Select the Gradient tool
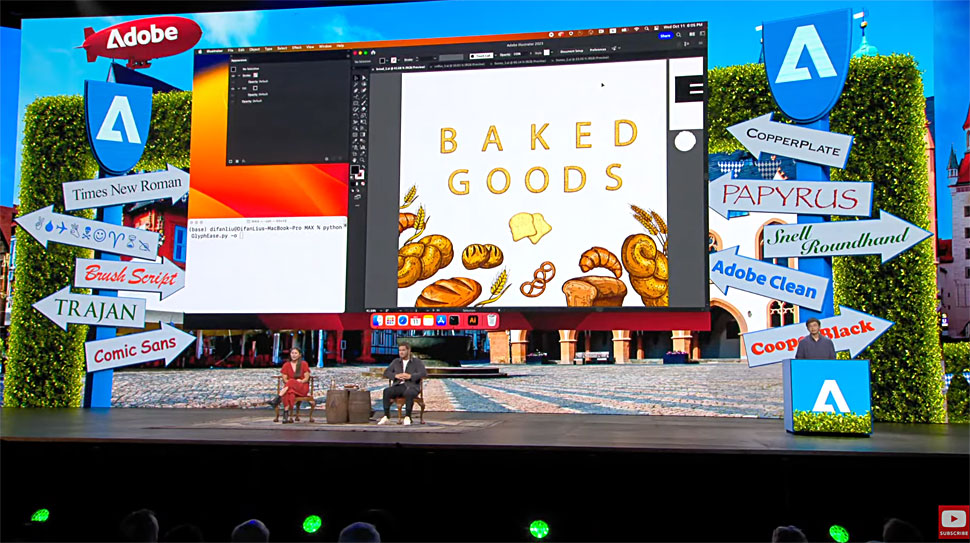The width and height of the screenshot is (970, 543). 364,134
